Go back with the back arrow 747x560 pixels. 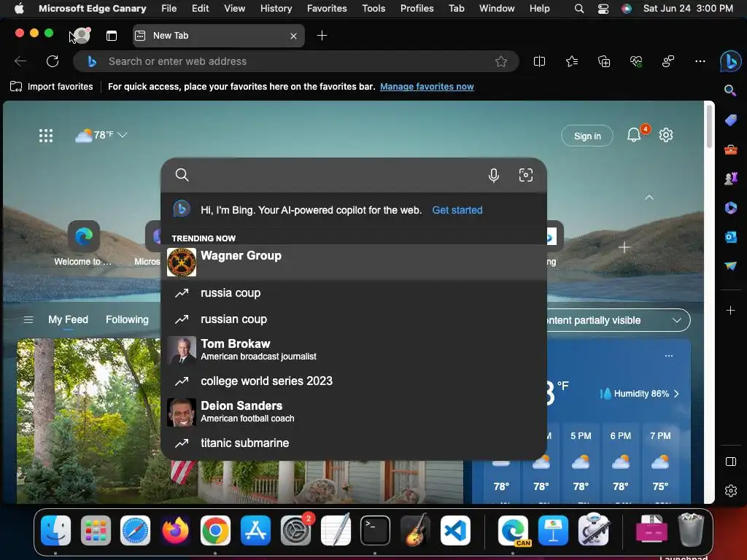(20, 61)
